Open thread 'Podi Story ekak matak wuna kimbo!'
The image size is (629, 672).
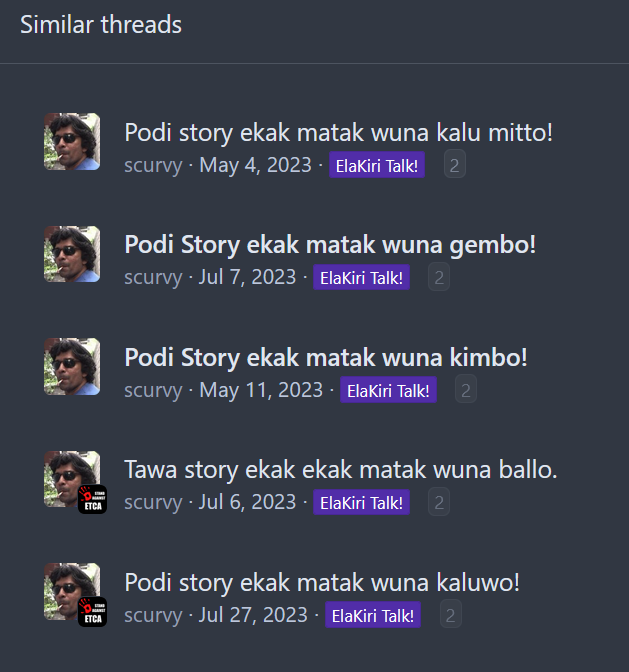coord(326,357)
